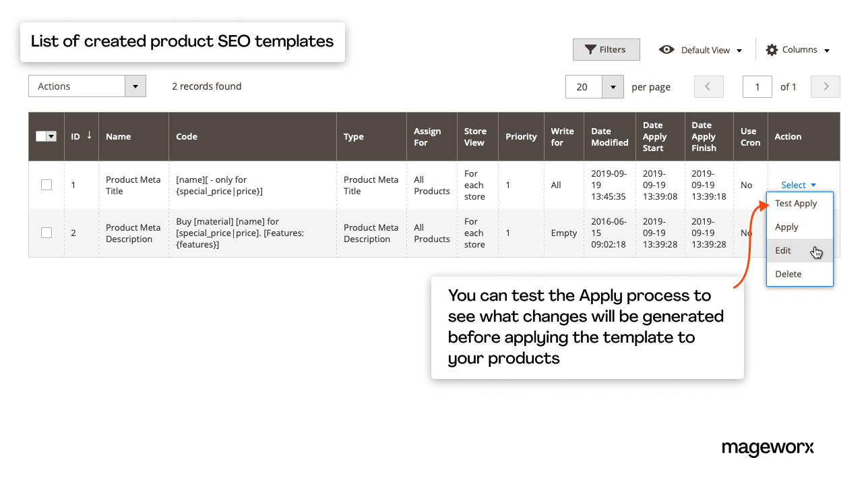Click the Actions dropdown arrow icon
The width and height of the screenshot is (868, 491).
135,86
